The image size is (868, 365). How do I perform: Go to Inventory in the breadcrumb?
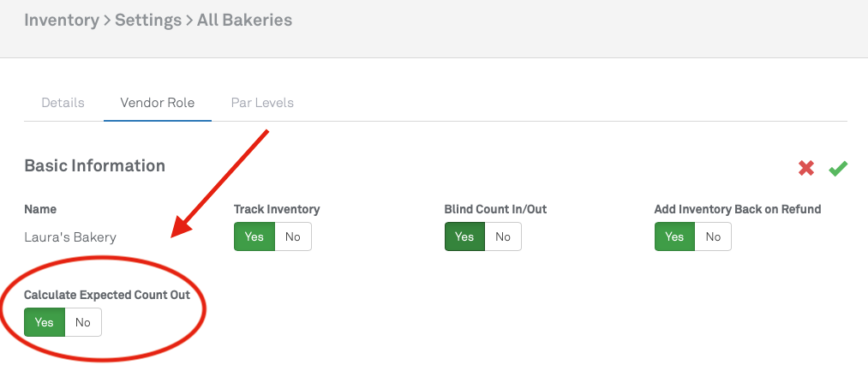click(62, 20)
